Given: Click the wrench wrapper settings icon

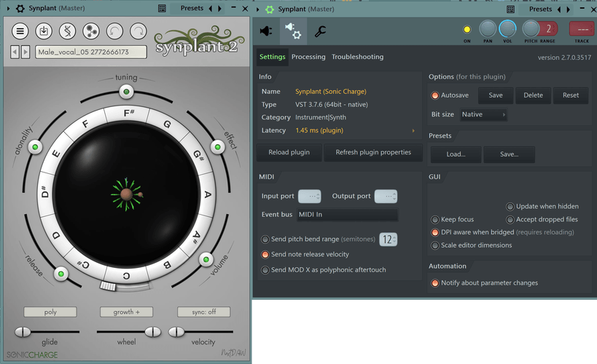Looking at the screenshot, I should [320, 31].
